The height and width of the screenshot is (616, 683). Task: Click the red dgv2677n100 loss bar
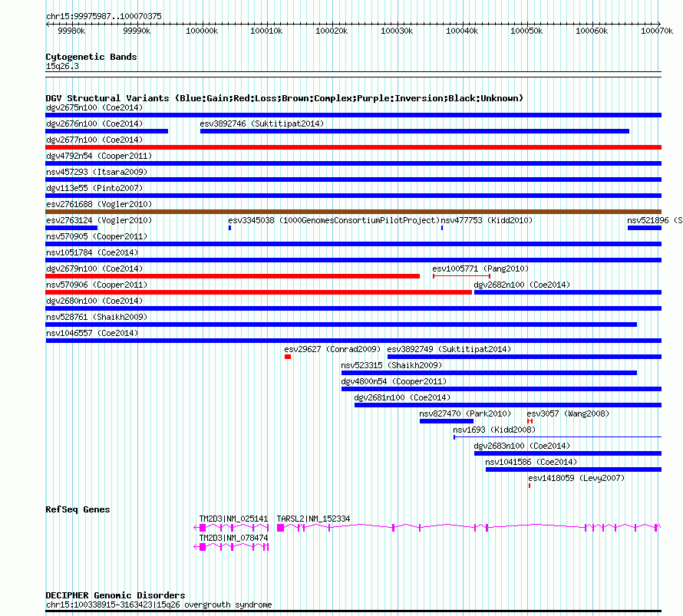pyautogui.click(x=353, y=147)
